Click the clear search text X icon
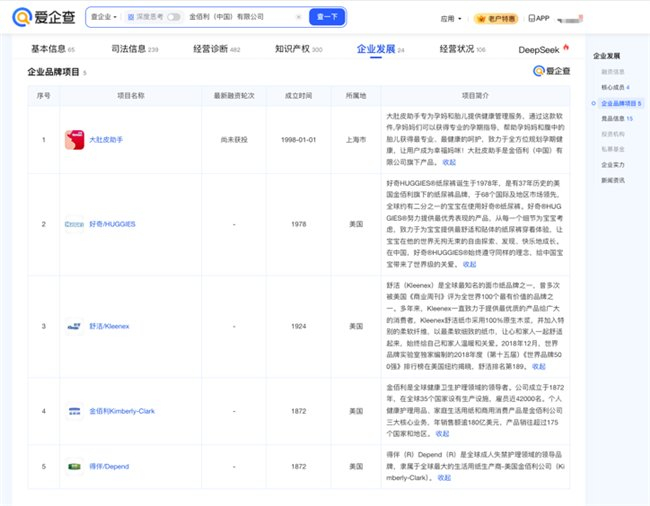The image size is (650, 506). 297,17
